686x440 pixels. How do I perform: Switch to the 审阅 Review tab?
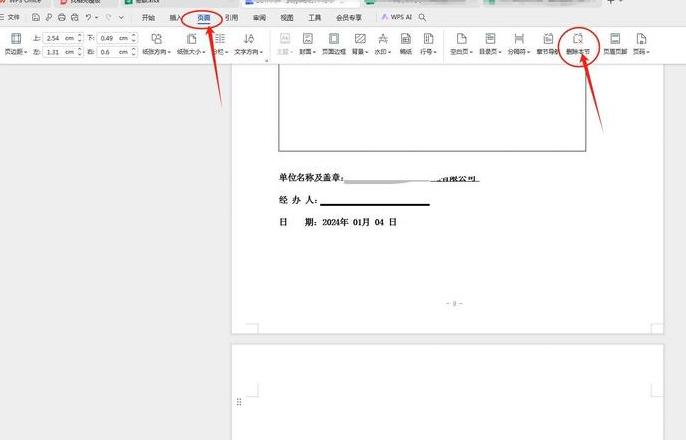(259, 18)
